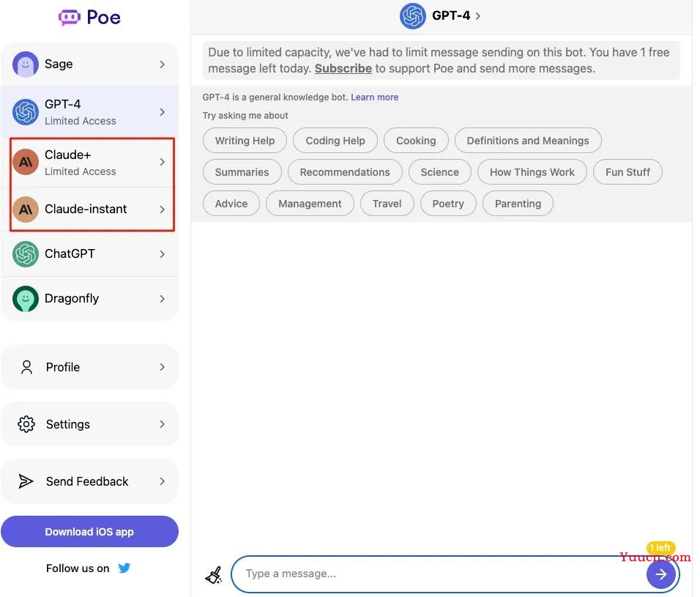Pick the Recommendations chip
The width and height of the screenshot is (700, 597).
345,172
